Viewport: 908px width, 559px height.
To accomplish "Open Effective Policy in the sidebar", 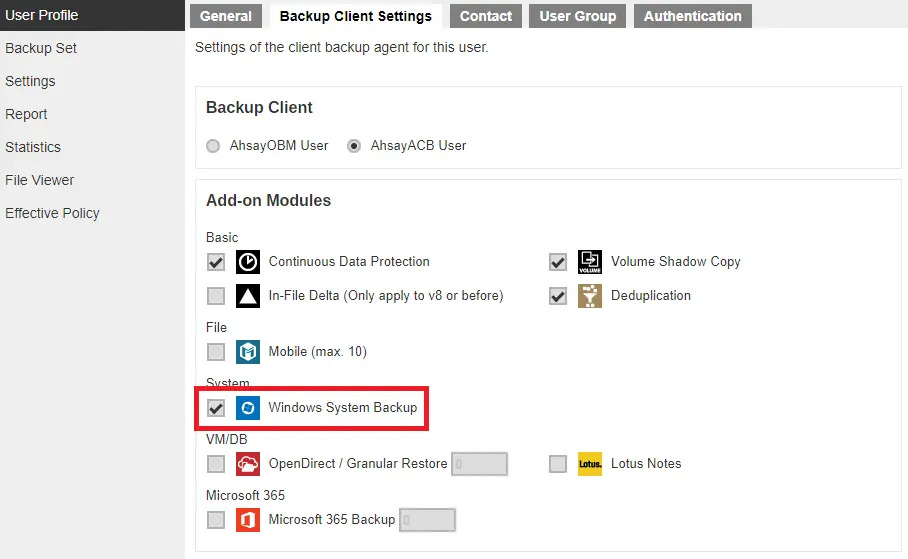I will [52, 213].
